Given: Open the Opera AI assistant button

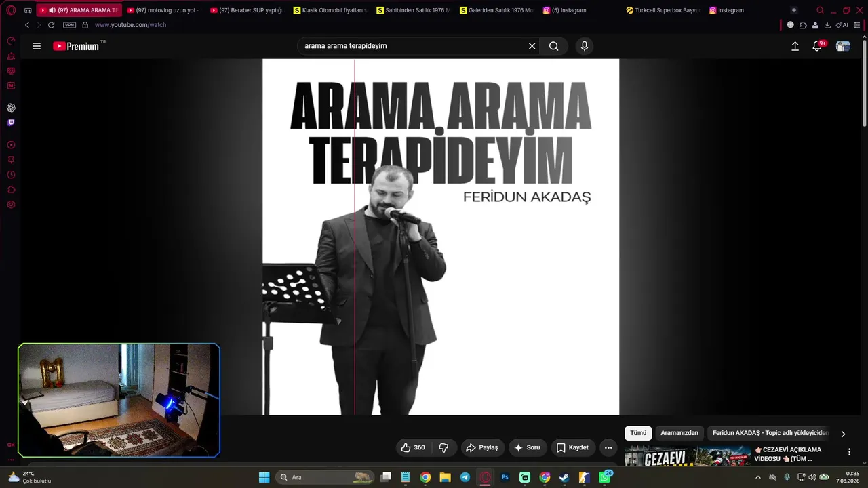Looking at the screenshot, I should (842, 25).
